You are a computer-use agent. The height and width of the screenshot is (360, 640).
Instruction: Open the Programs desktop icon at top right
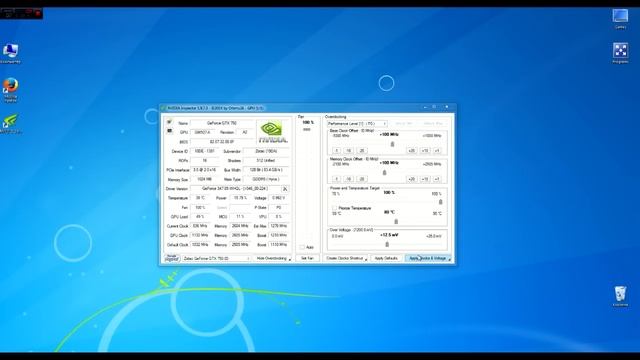(620, 53)
